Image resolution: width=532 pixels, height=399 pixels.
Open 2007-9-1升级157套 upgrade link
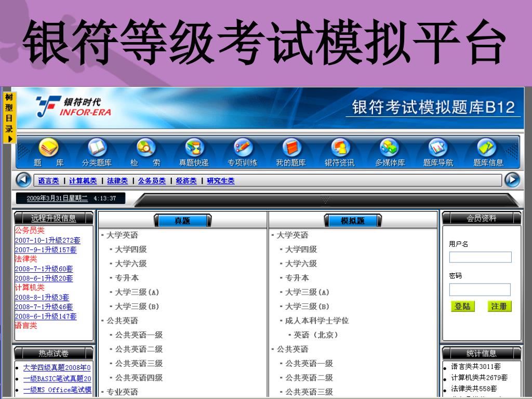[x=46, y=250]
